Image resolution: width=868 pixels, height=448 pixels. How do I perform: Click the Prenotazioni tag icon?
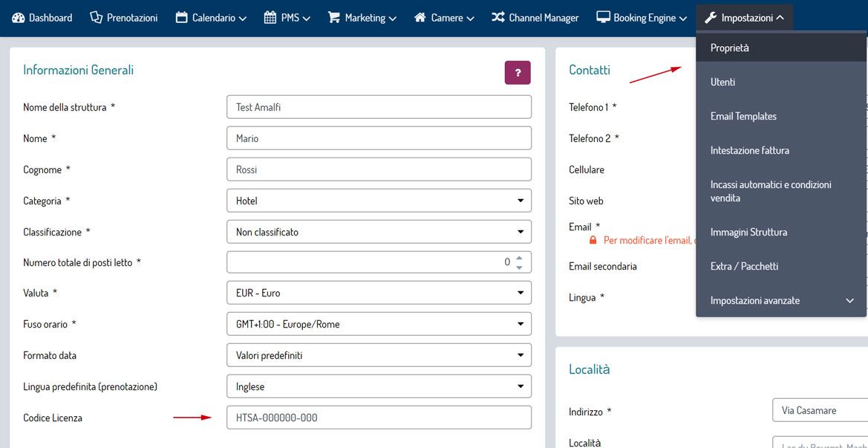pos(96,18)
